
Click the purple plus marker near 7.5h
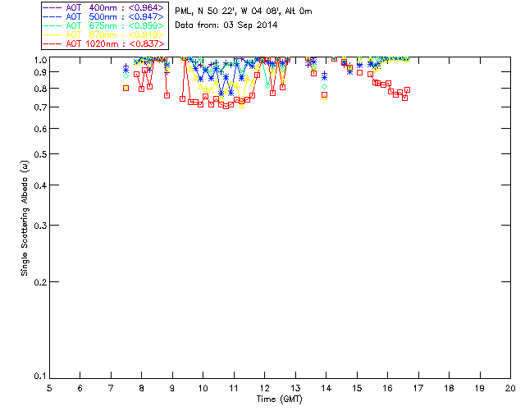tap(126, 66)
